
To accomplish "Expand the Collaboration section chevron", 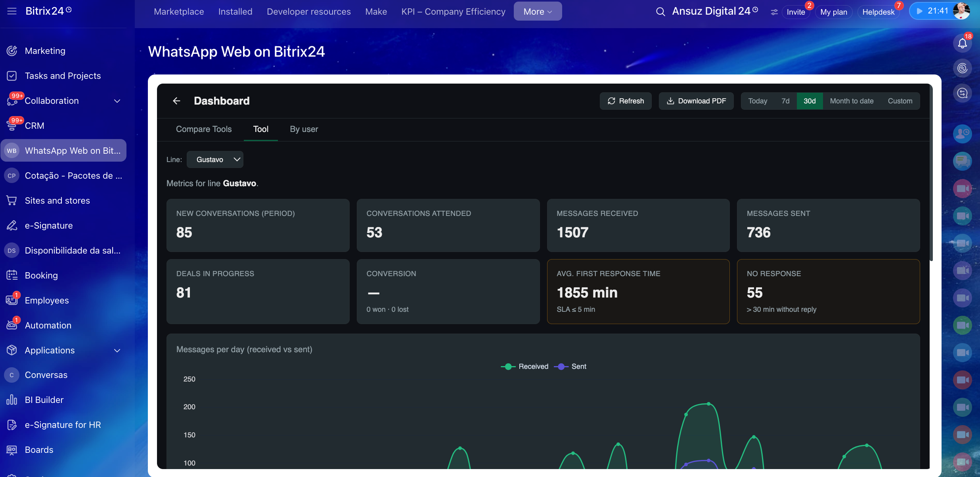I will point(117,101).
